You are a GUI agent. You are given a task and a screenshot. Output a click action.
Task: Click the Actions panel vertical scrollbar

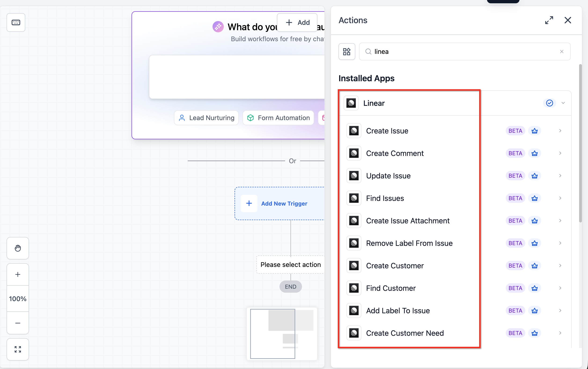(x=581, y=144)
